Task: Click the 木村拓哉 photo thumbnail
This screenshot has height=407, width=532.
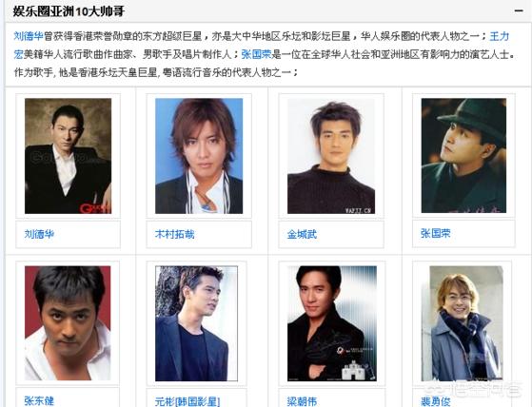Action: click(x=199, y=156)
